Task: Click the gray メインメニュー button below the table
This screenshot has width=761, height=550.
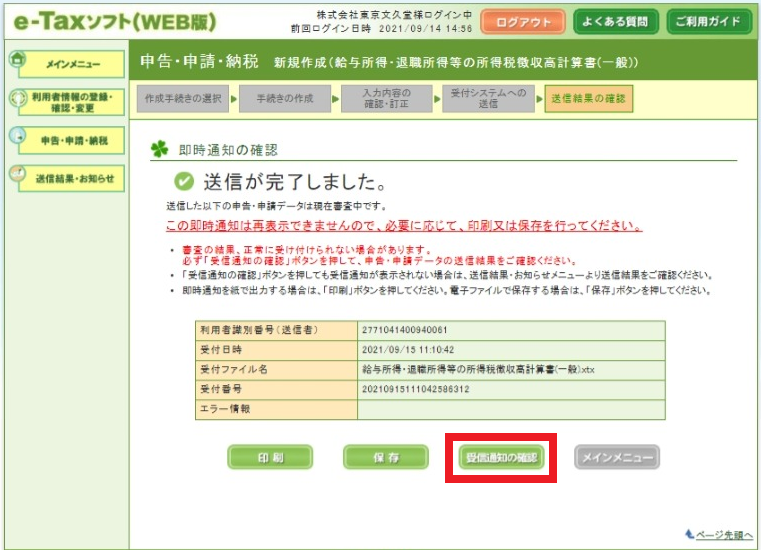Action: click(x=617, y=458)
